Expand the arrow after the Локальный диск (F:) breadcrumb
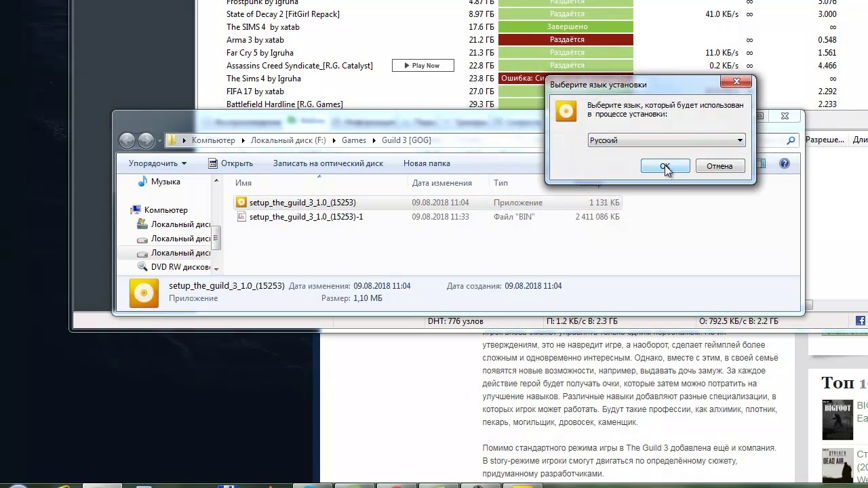868x488 pixels. point(334,140)
